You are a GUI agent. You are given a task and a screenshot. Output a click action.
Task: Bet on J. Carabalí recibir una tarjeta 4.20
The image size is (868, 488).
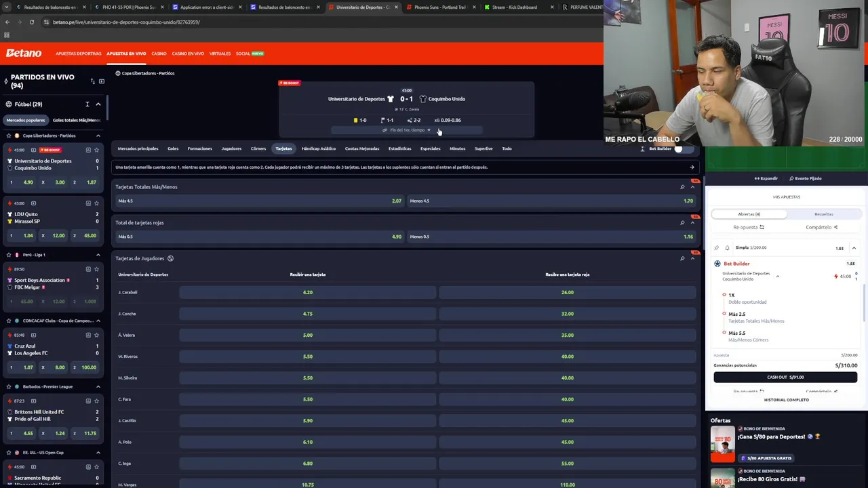[308, 292]
